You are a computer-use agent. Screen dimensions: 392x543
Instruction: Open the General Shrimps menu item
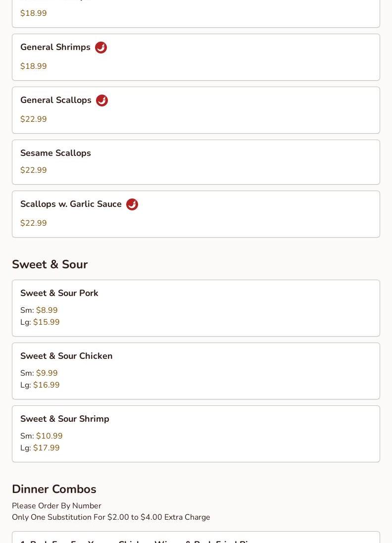coord(196,57)
